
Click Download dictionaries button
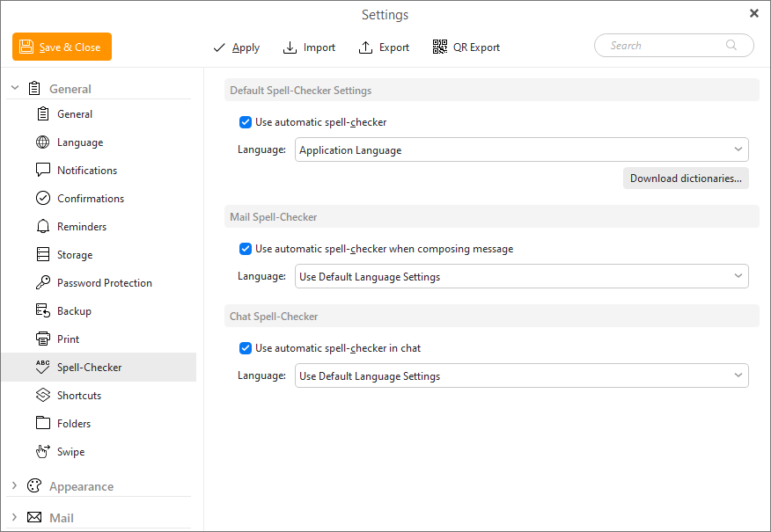[x=686, y=179]
